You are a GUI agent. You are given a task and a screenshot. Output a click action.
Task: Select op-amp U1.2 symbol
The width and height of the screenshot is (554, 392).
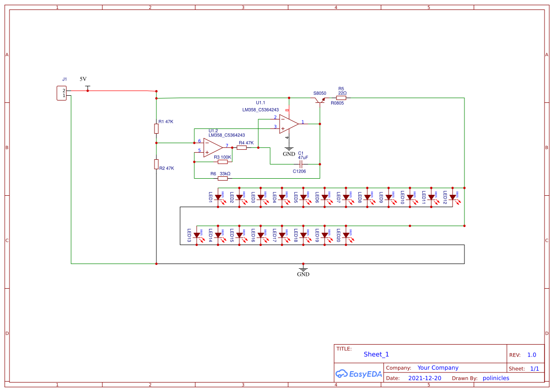(212, 146)
